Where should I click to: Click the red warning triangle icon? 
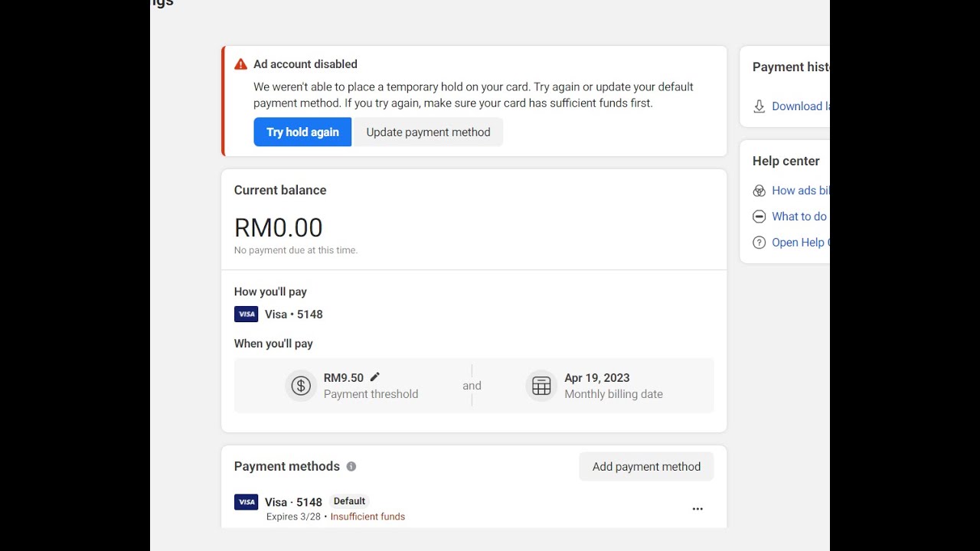240,64
